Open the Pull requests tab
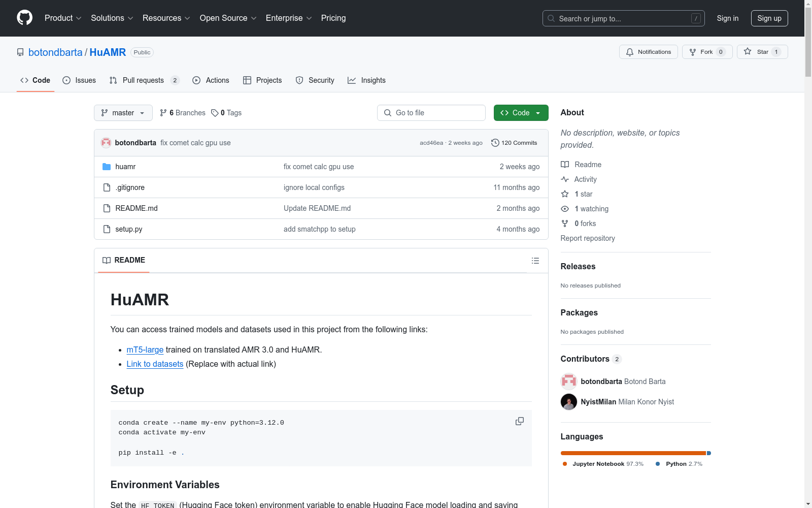This screenshot has height=508, width=812. point(145,80)
